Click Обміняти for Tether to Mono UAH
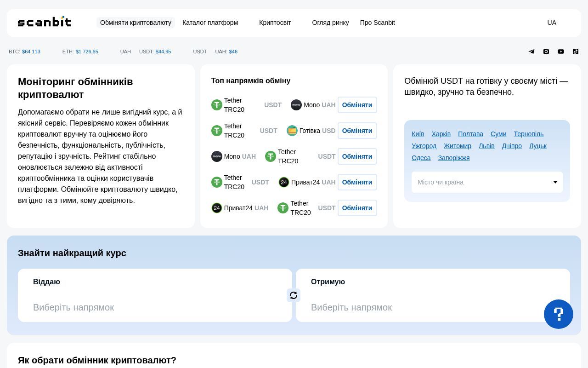Screen dimensions: 588x368 point(357,105)
